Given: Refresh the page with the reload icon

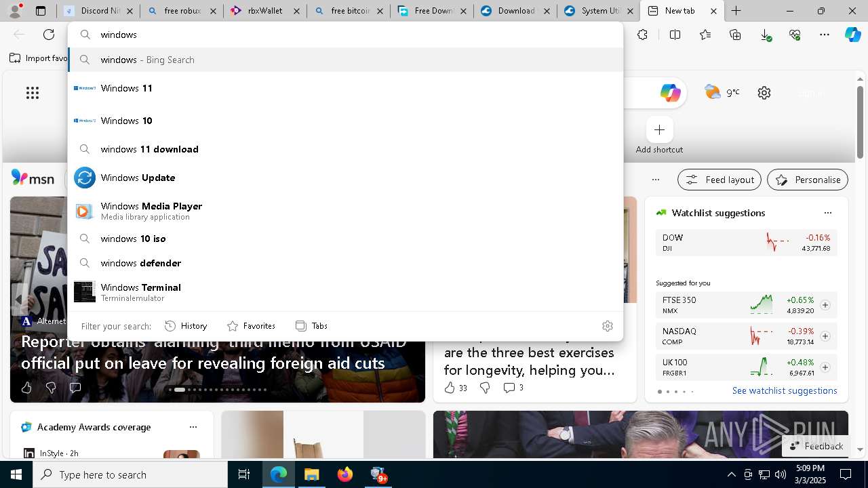Looking at the screenshot, I should click(x=49, y=35).
